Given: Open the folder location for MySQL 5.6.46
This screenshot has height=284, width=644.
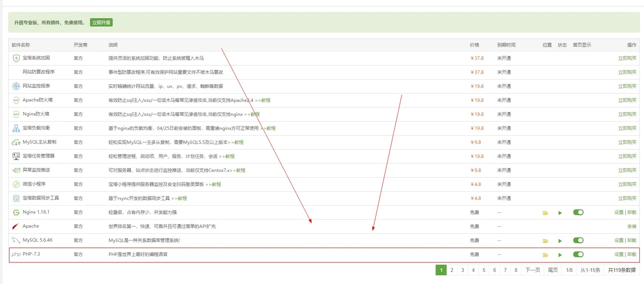Looking at the screenshot, I should (x=545, y=241).
